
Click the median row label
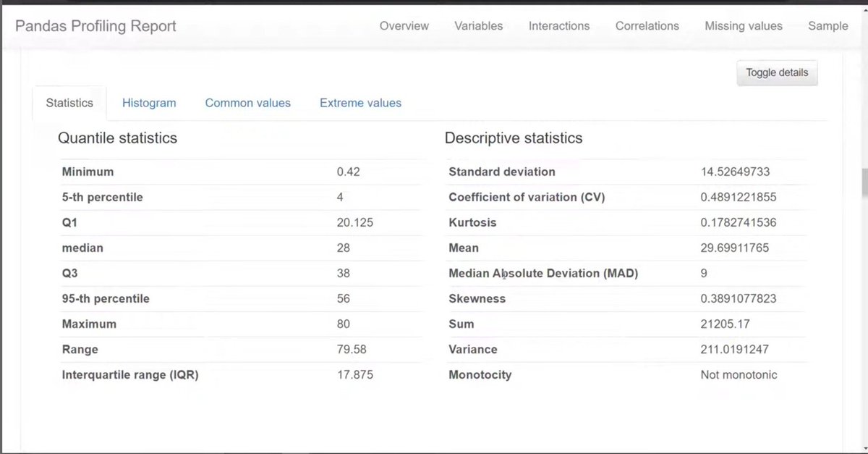point(82,248)
